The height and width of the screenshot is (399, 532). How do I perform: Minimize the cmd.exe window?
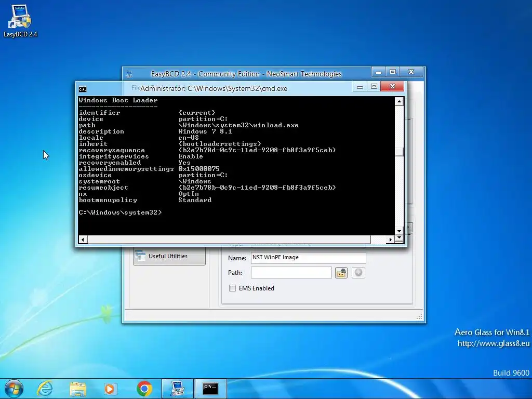point(360,87)
